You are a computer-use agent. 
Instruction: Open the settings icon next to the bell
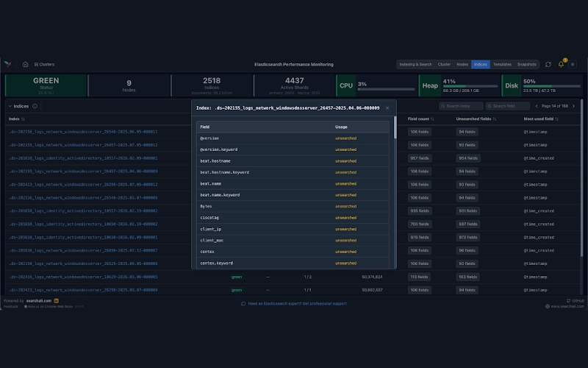[573, 65]
